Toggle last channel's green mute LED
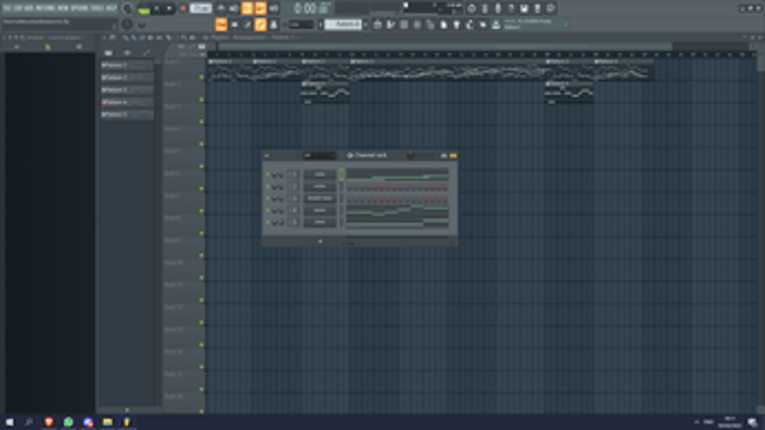 [267, 223]
